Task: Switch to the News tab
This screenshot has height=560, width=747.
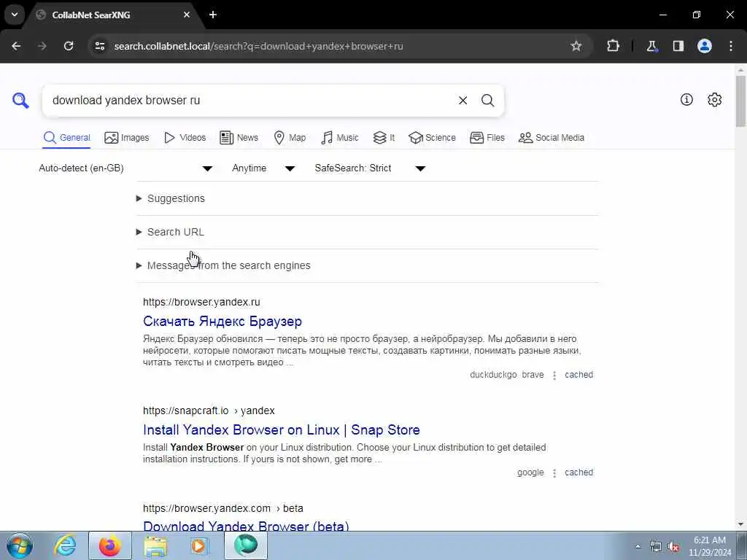Action: point(239,138)
